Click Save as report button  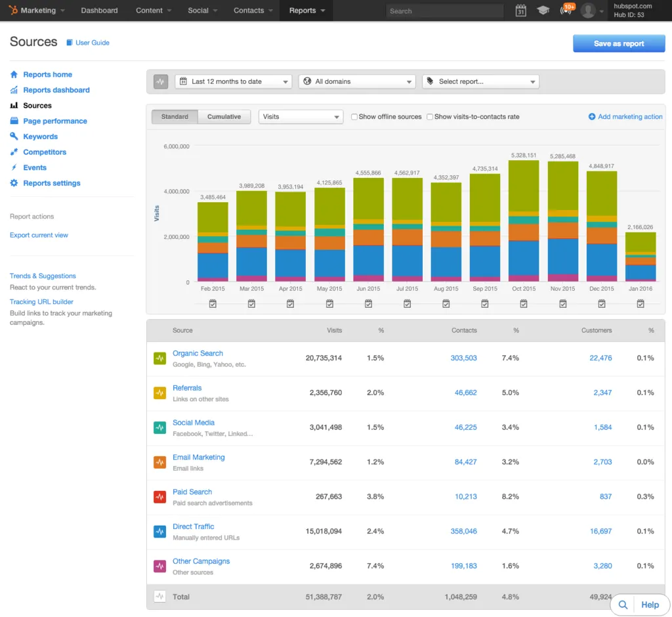[619, 43]
